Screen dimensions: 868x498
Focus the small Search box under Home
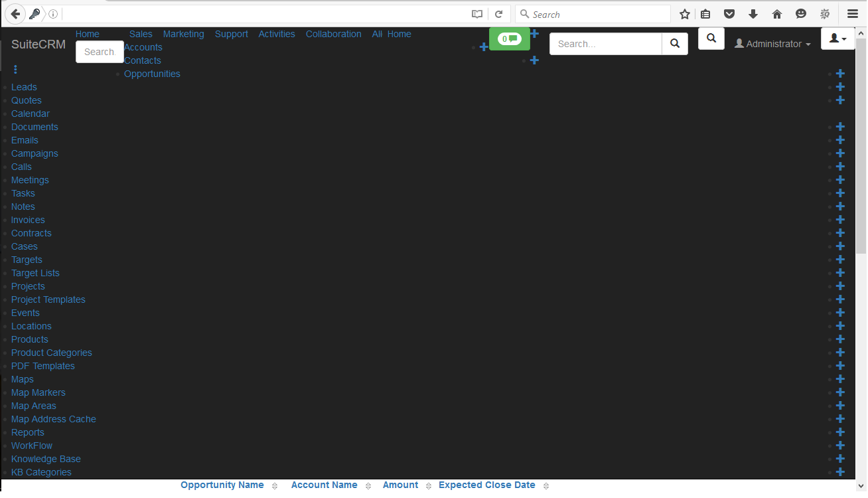click(100, 52)
